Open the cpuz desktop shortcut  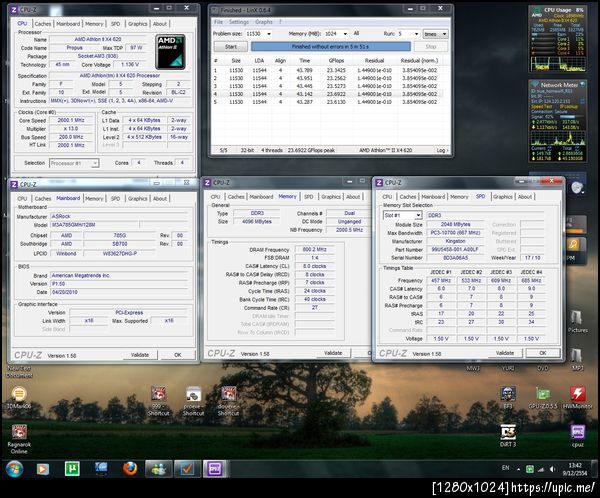point(577,436)
